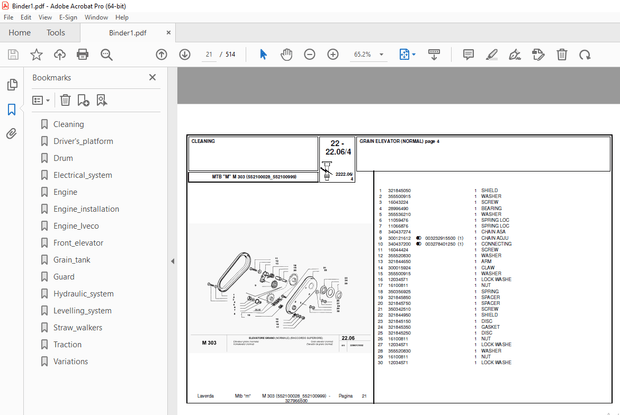This screenshot has height=415, width=620.
Task: Click the Save file icon
Action: (x=13, y=55)
